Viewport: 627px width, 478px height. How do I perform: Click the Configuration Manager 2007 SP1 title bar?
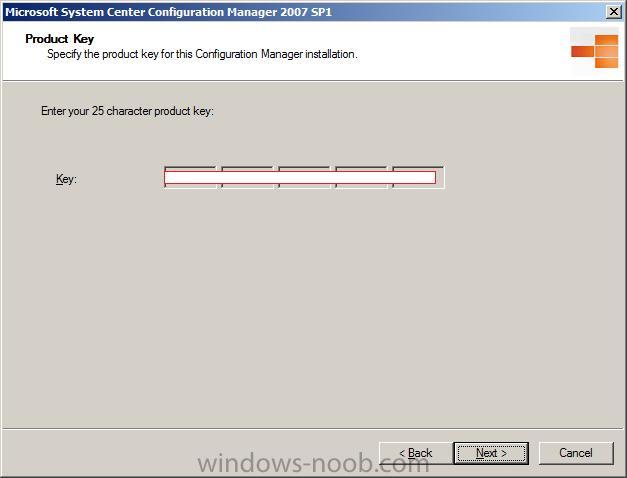point(304,12)
